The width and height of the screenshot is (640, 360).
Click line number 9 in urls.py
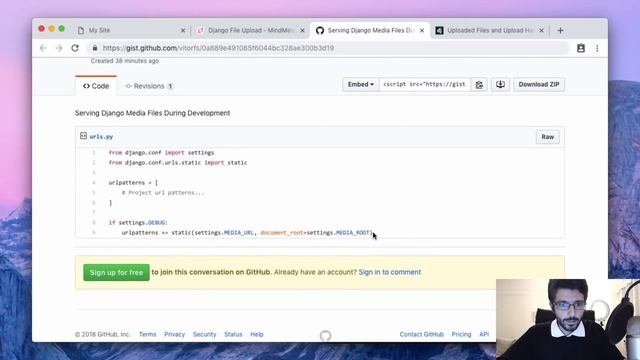coord(93,233)
